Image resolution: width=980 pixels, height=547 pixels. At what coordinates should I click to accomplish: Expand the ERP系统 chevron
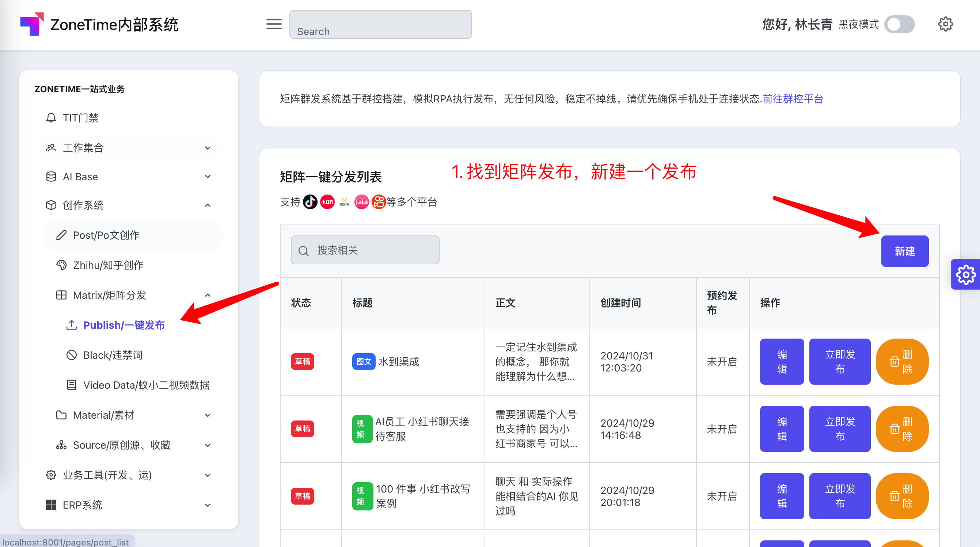click(208, 505)
